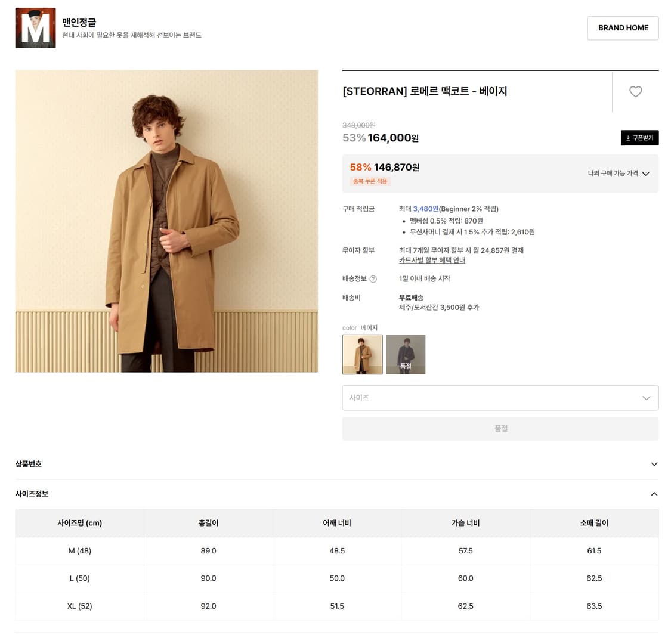
Task: Click the 맨인정글 brand name
Action: click(79, 23)
